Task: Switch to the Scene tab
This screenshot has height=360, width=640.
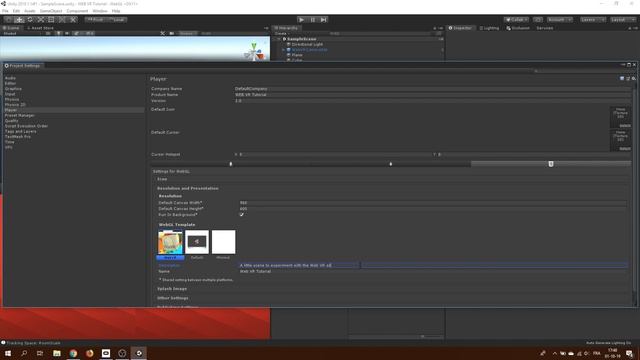Action: point(11,28)
